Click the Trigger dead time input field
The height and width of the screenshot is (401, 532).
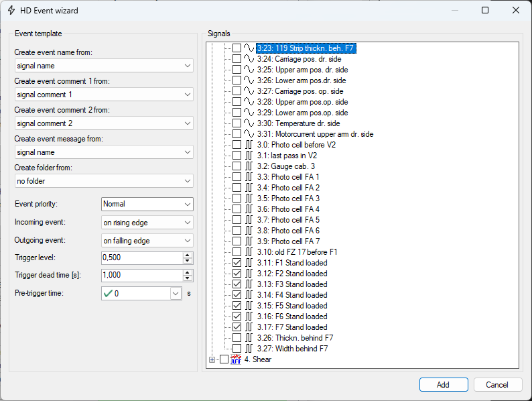coord(141,276)
